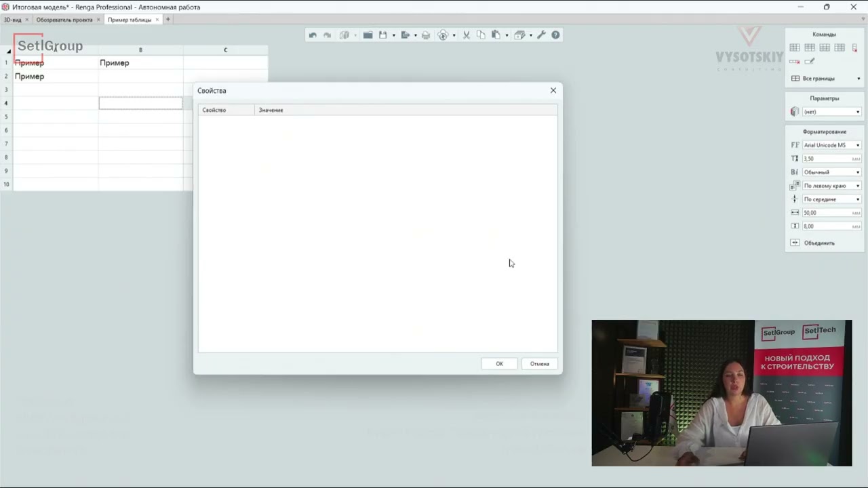Select row header 8
Screen dimensions: 868x488
click(6, 157)
